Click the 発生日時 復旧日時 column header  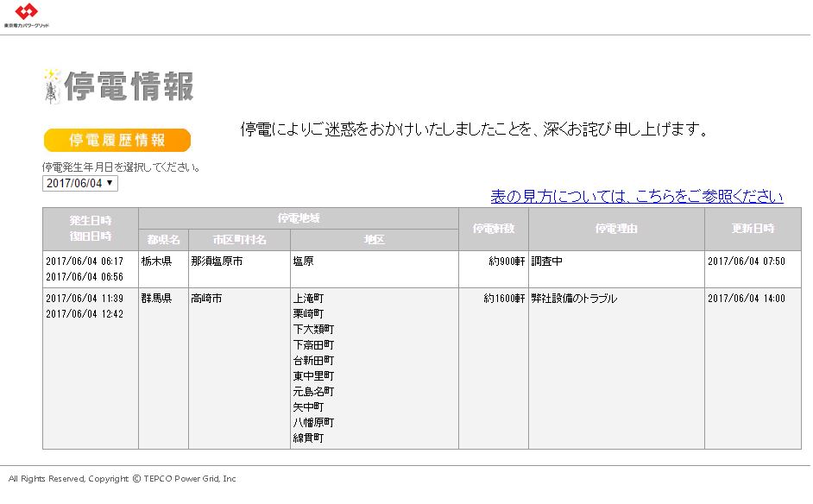click(91, 229)
